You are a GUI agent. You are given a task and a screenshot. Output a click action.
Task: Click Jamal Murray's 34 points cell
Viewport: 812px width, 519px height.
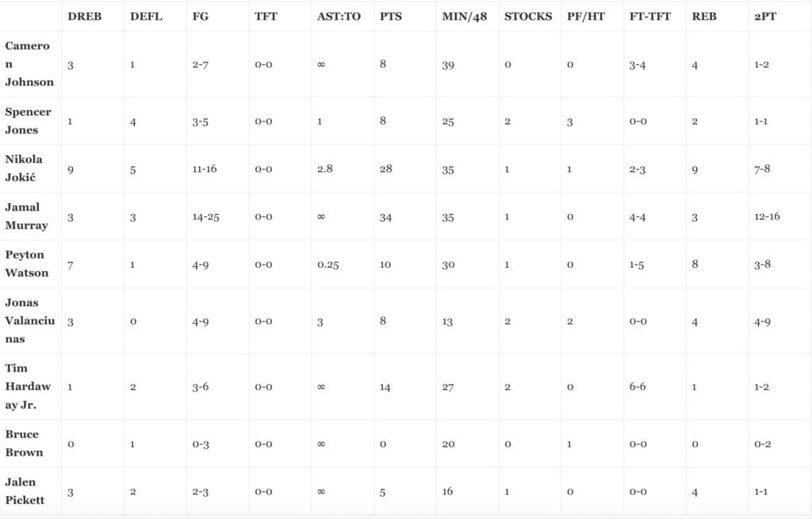[385, 217]
